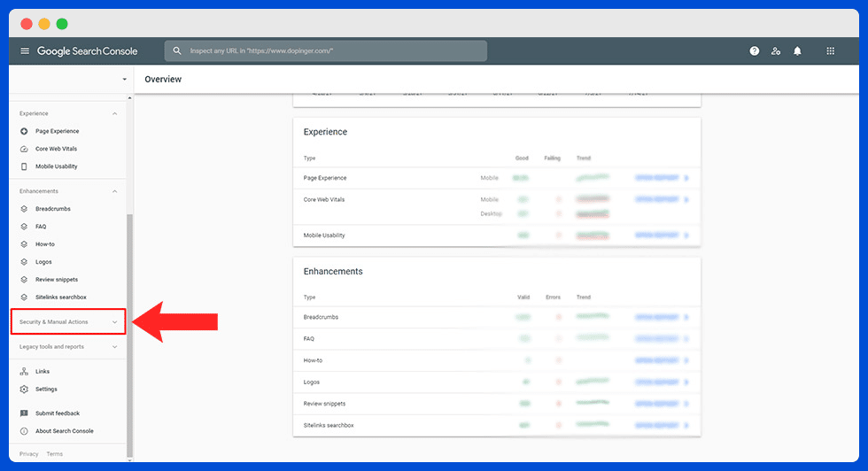Screen dimensions: 868x471
Task: Click the Google Search Console logo
Action: pos(87,51)
